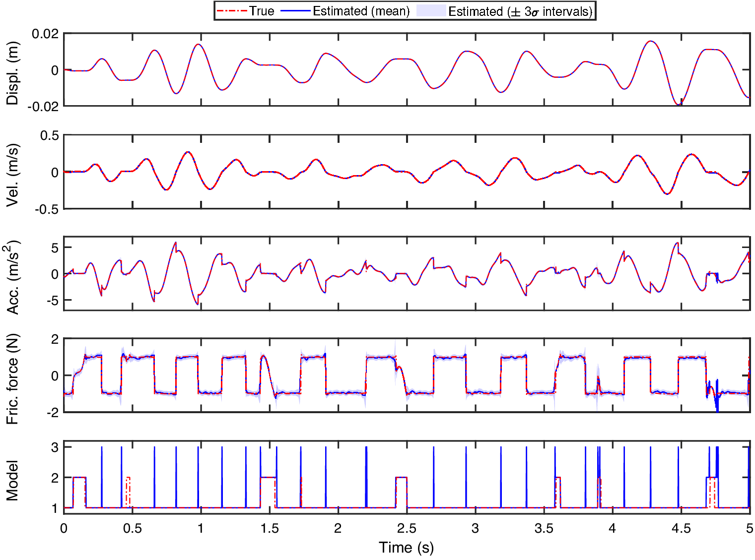
Task: Click the red dash-dot legend line sample
Action: pyautogui.click(x=232, y=11)
